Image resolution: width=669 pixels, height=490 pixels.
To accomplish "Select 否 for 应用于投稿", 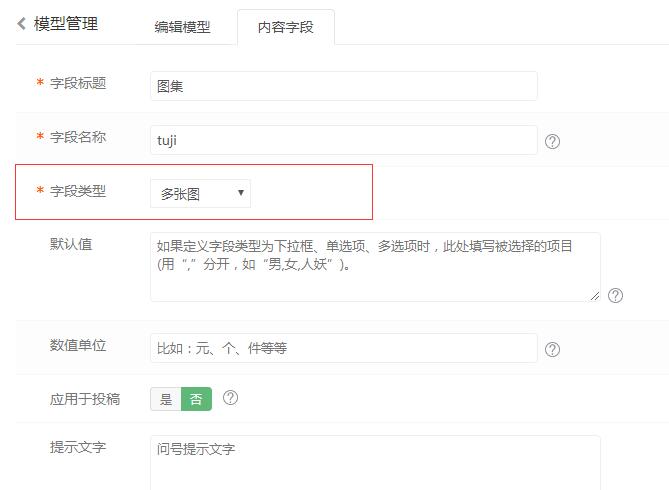I will pyautogui.click(x=196, y=399).
